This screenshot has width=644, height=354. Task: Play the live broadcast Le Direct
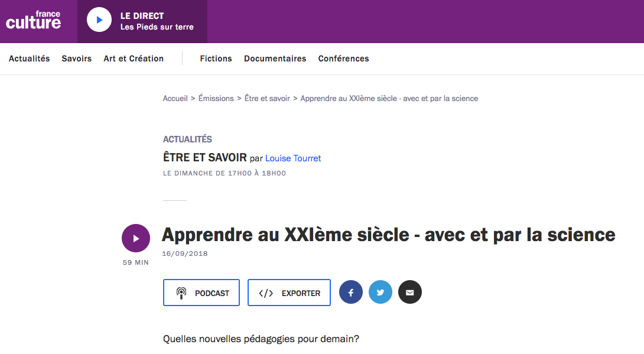coord(99,20)
